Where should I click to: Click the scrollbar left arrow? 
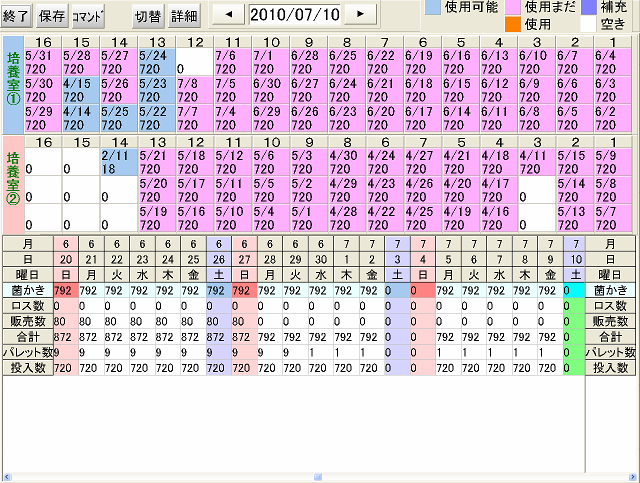point(7,477)
